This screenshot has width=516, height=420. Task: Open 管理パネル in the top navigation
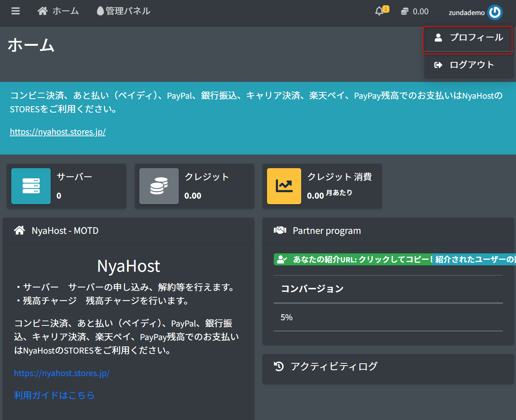124,11
